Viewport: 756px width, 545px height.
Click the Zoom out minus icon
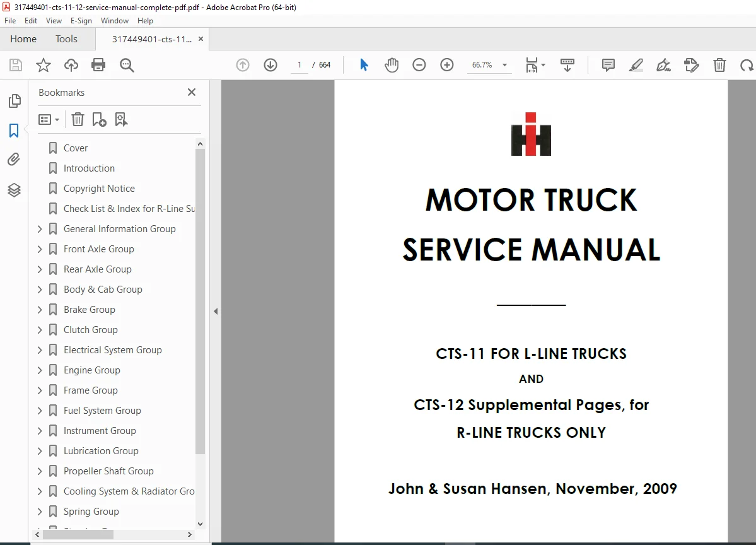click(x=419, y=64)
